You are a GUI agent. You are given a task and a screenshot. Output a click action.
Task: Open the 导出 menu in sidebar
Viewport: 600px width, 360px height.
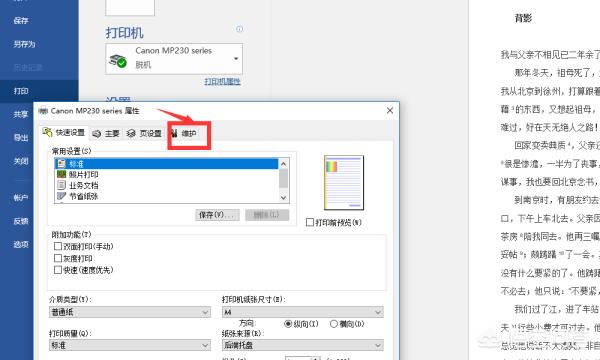point(21,138)
